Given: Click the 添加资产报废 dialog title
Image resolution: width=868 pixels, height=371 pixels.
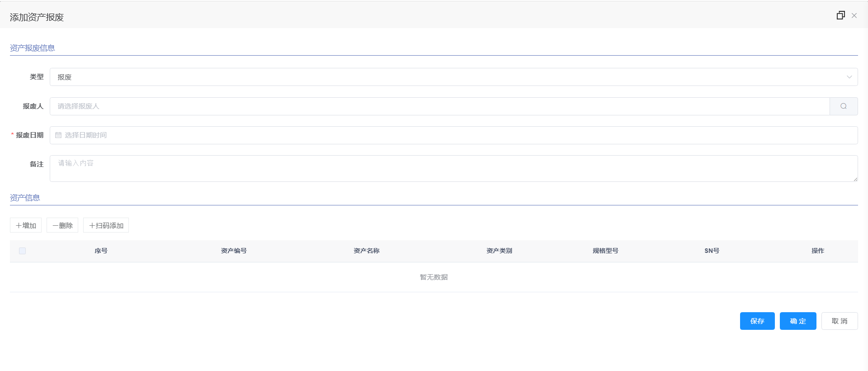Looking at the screenshot, I should [37, 17].
